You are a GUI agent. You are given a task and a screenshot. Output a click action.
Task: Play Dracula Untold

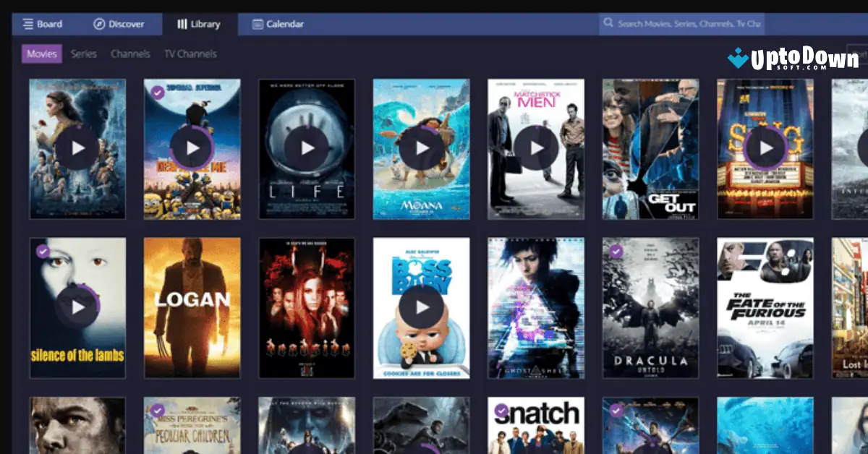pyautogui.click(x=650, y=308)
